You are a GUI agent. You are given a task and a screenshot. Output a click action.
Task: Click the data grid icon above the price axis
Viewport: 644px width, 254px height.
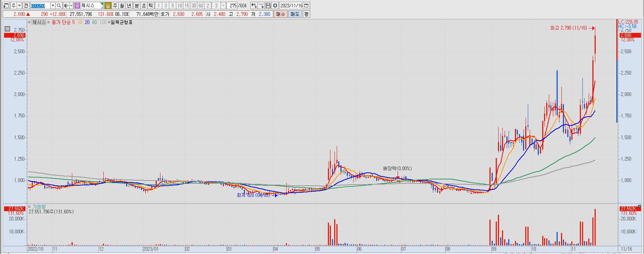tap(7, 29)
